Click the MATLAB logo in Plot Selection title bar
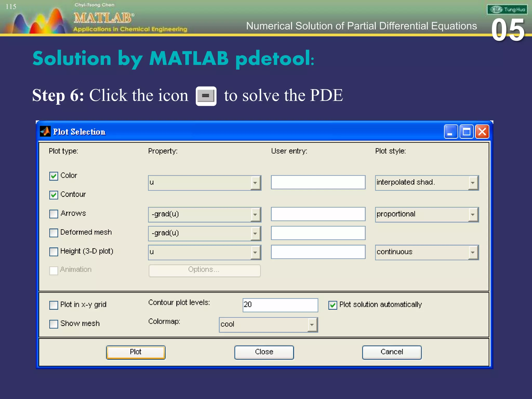 (45, 131)
